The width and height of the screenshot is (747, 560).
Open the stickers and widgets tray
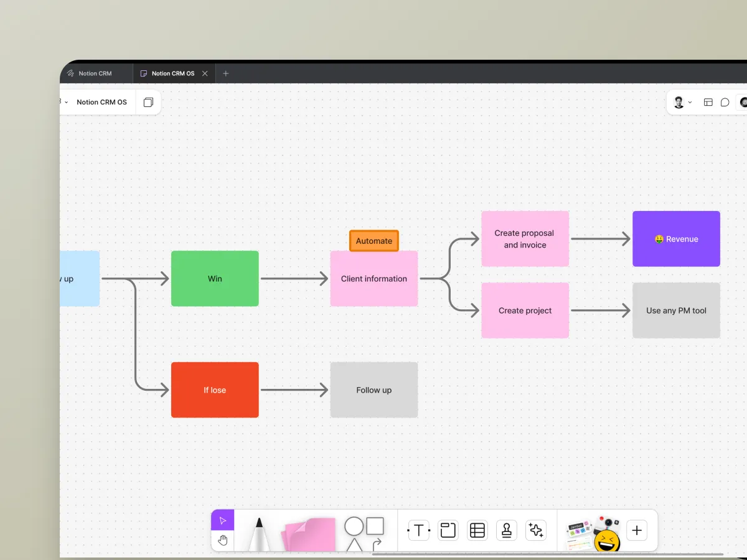tap(593, 534)
